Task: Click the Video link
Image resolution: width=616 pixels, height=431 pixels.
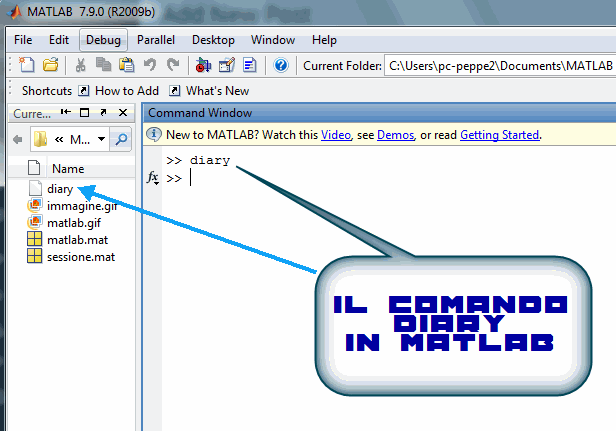Action: tap(336, 135)
